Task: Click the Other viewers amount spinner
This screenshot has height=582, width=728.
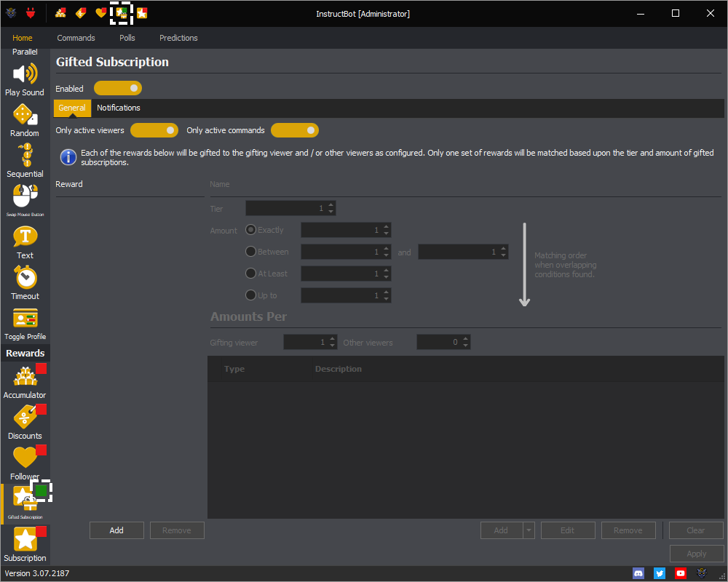Action: coord(443,342)
